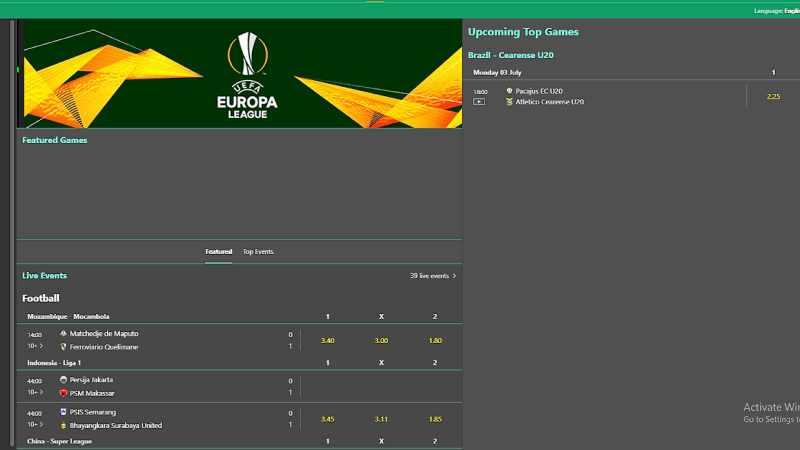The image size is (800, 450).
Task: Switch to the Top Events tab
Action: 258,252
